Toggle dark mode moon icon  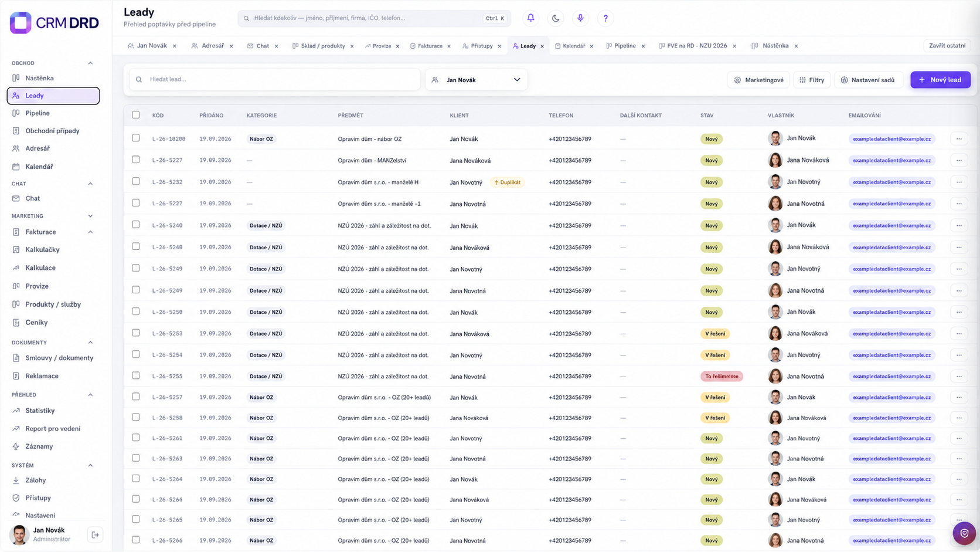point(556,18)
